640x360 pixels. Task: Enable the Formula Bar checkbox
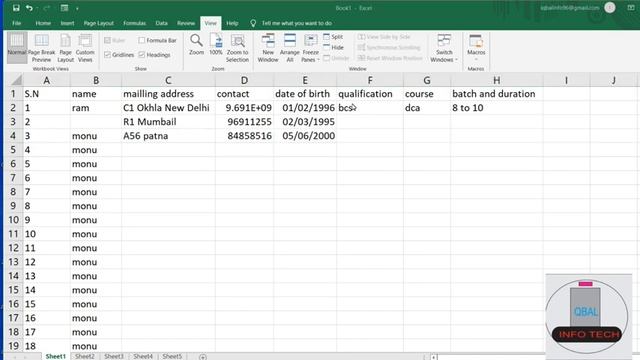coord(142,40)
